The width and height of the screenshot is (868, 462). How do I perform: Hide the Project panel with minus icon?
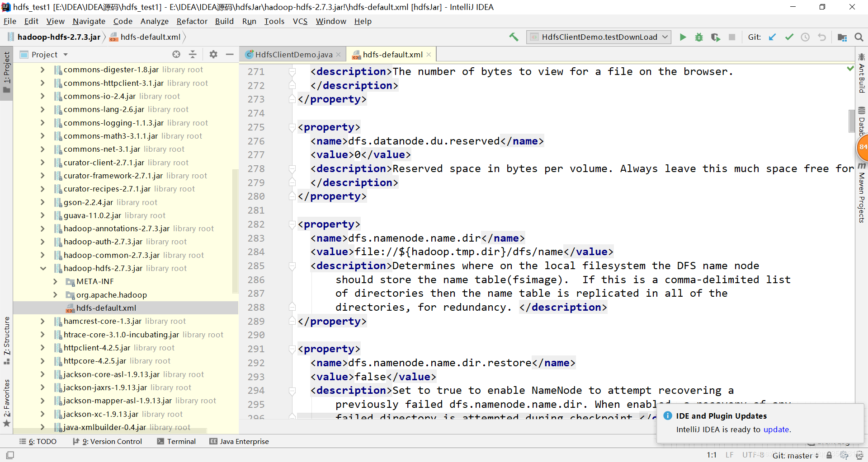tap(230, 54)
